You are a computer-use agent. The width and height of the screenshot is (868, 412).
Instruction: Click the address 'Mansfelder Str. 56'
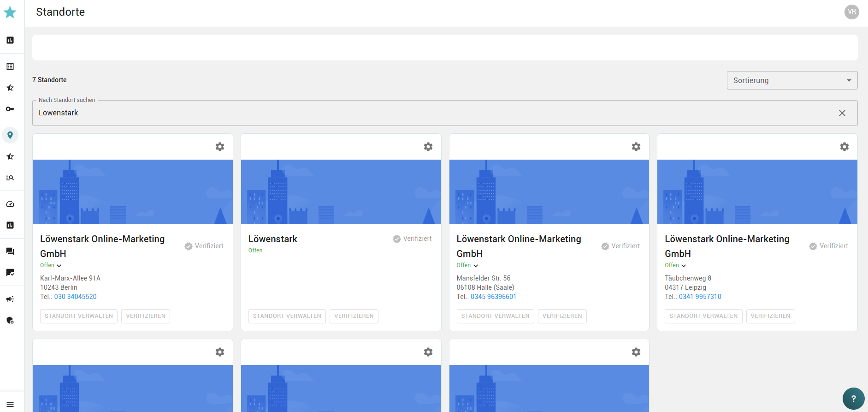(484, 278)
